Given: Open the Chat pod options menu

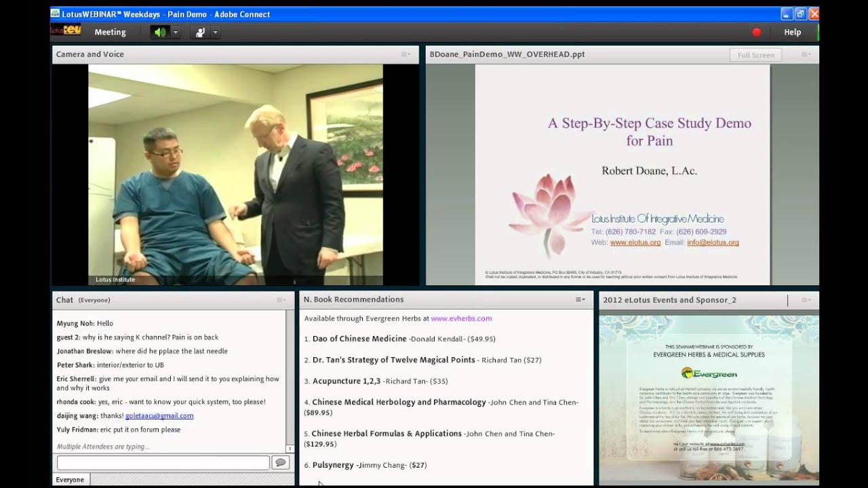Looking at the screenshot, I should click(x=281, y=300).
